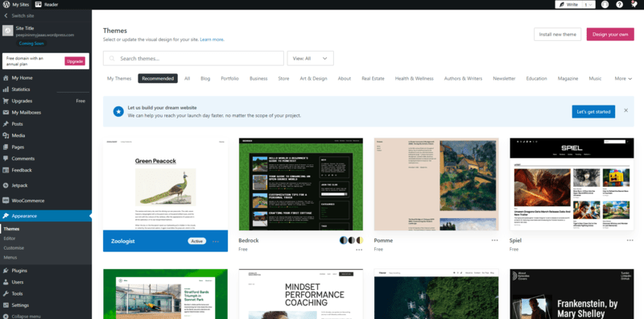Click Install new theme button
This screenshot has height=319, width=644.
click(x=557, y=35)
